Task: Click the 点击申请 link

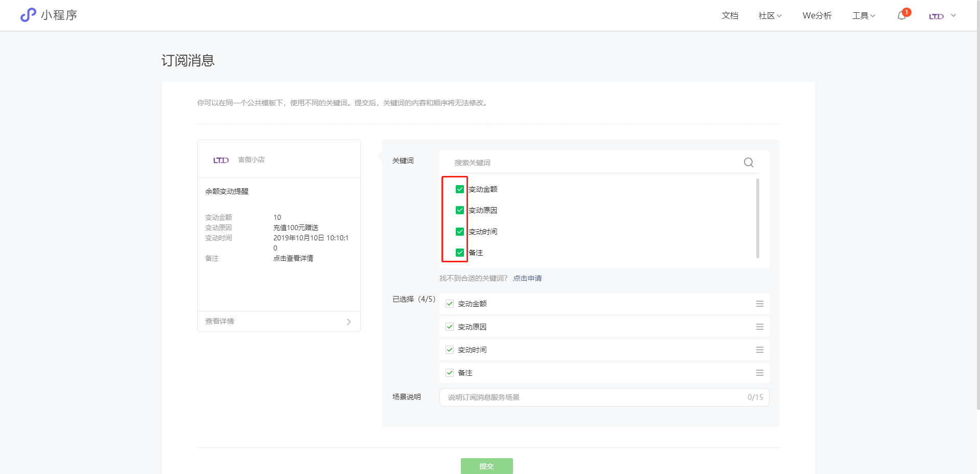Action: [x=527, y=278]
